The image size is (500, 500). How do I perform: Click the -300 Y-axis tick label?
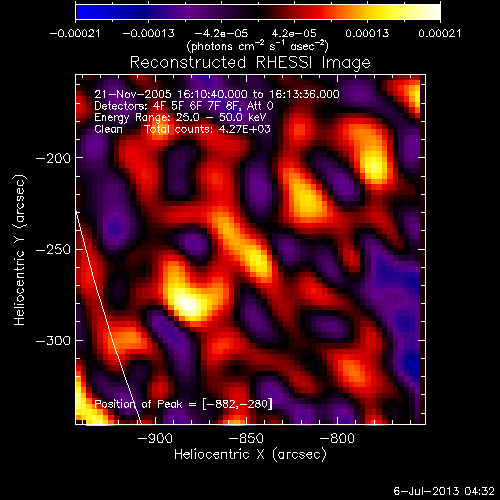pyautogui.click(x=53, y=340)
